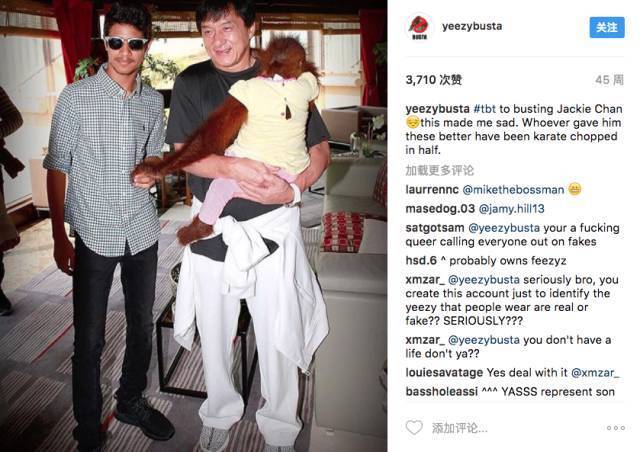Like the post with heart icon
The height and width of the screenshot is (452, 640).
point(414,427)
